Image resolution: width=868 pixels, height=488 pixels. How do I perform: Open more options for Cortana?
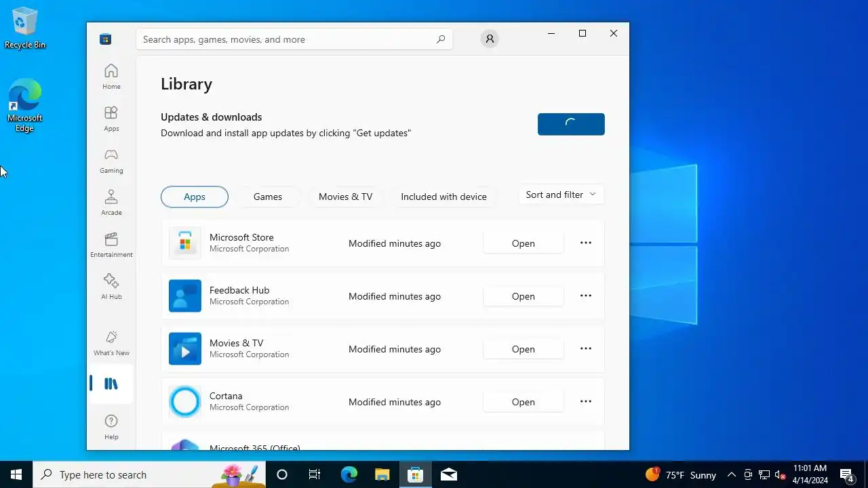point(586,401)
